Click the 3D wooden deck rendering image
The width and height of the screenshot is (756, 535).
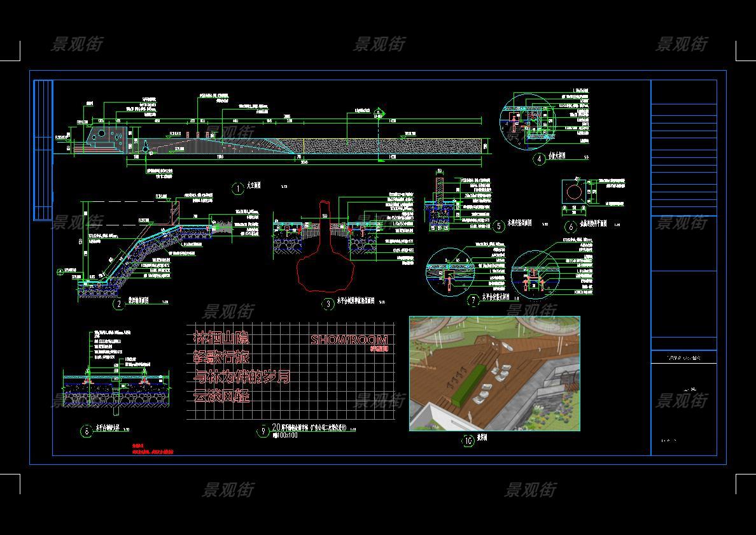494,373
